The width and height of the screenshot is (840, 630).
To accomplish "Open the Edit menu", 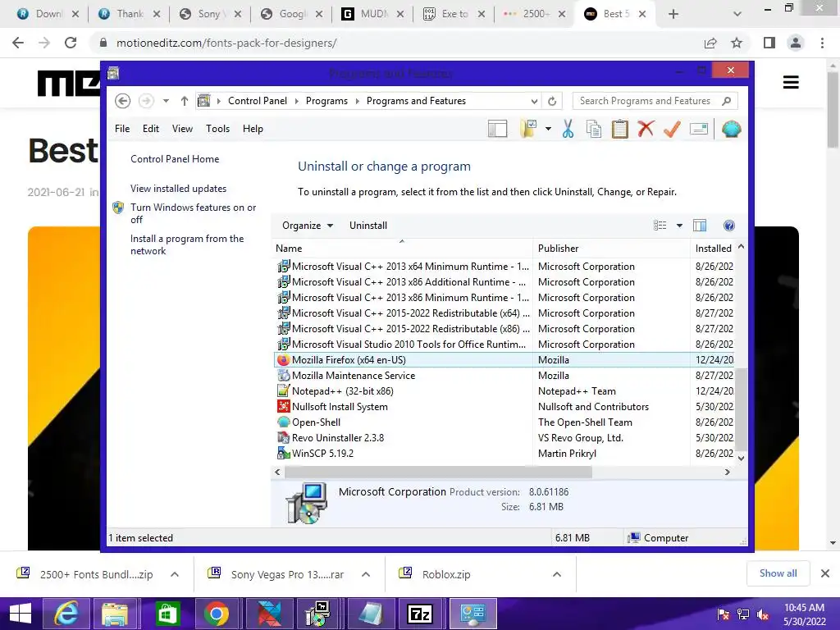I will (151, 129).
